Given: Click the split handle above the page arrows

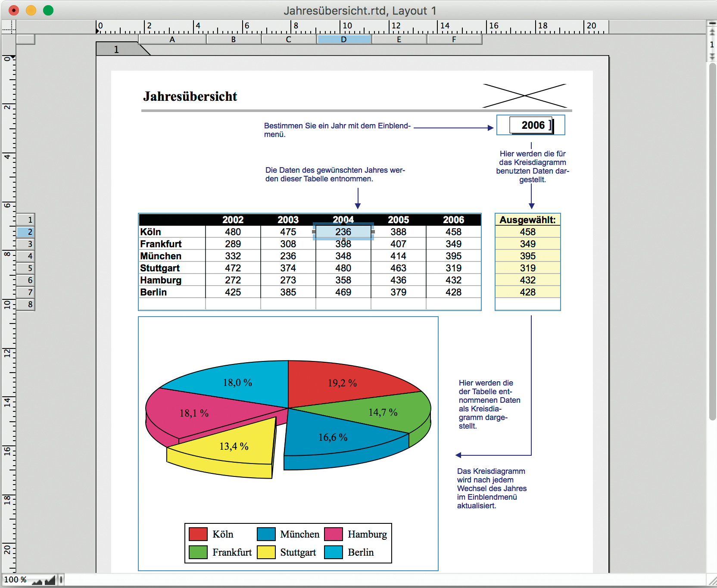Looking at the screenshot, I should coord(712,23).
